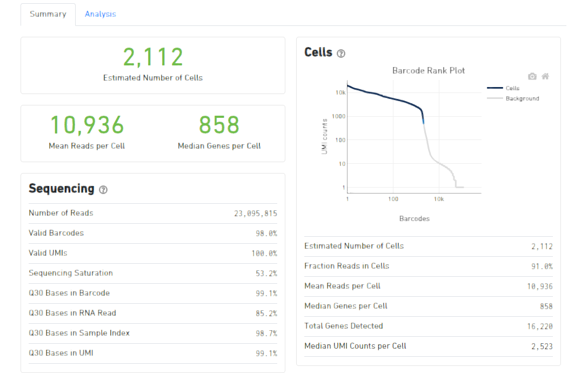Viewport: 588px width, 373px height.
Task: Select the Fraction Reads in Cells row
Action: (x=428, y=267)
